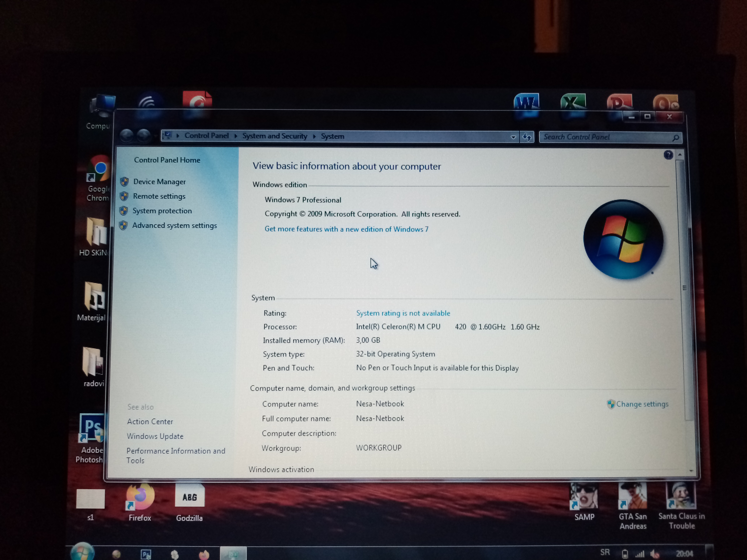Expand the address bar history dropdown
Viewport: 747px width, 560px height.
(x=513, y=137)
